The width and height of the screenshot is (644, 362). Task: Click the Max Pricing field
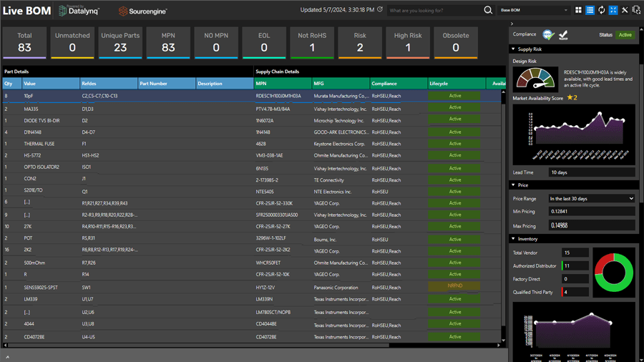pyautogui.click(x=592, y=225)
